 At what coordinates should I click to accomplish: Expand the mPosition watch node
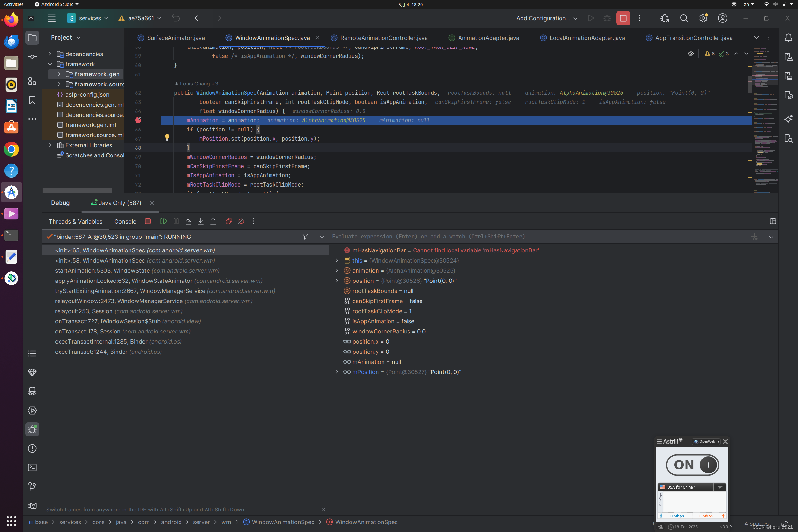337,372
